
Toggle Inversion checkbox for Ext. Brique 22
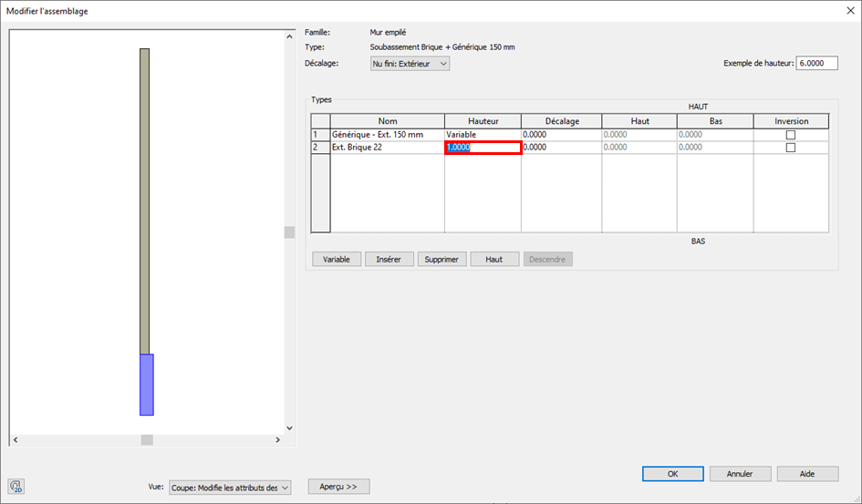[x=791, y=148]
